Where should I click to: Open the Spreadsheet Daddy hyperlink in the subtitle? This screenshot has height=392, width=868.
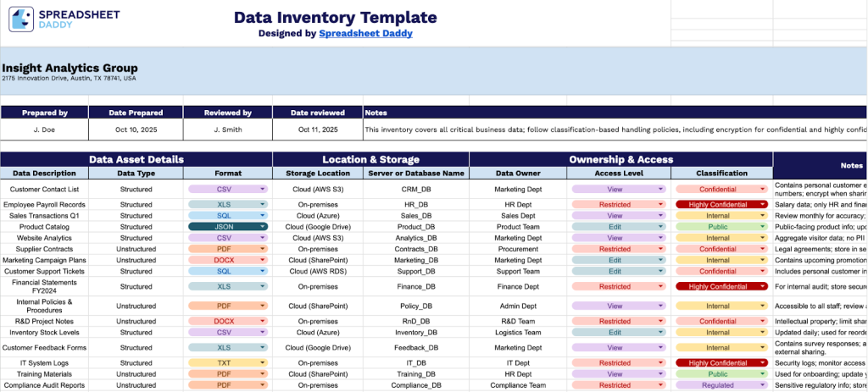point(366,34)
